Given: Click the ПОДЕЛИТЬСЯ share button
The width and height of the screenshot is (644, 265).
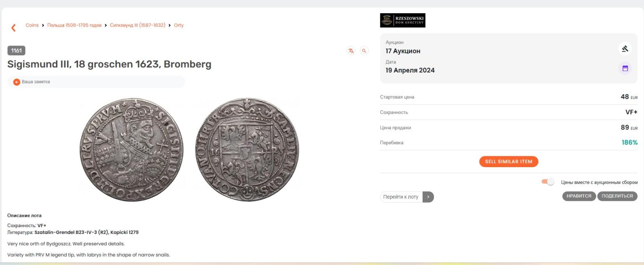Looking at the screenshot, I should point(617,196).
